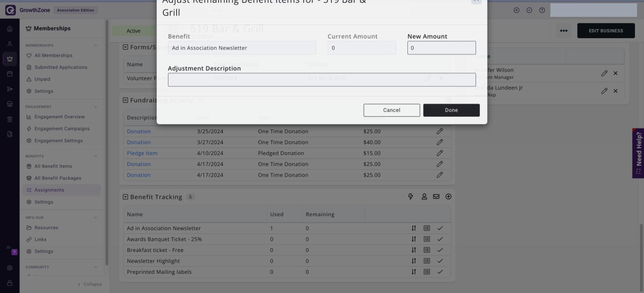The height and width of the screenshot is (293, 644).
Task: Open the Pledge Item link
Action: pos(142,153)
